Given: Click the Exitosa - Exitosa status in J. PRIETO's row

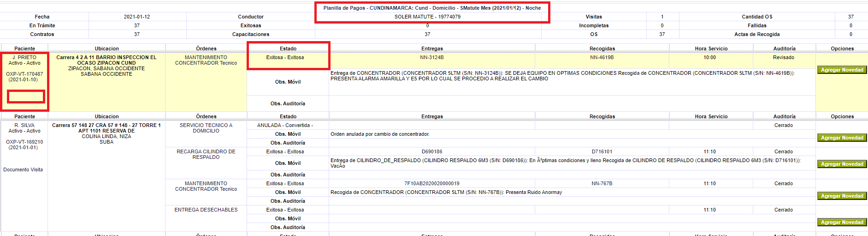Looking at the screenshot, I should [285, 57].
